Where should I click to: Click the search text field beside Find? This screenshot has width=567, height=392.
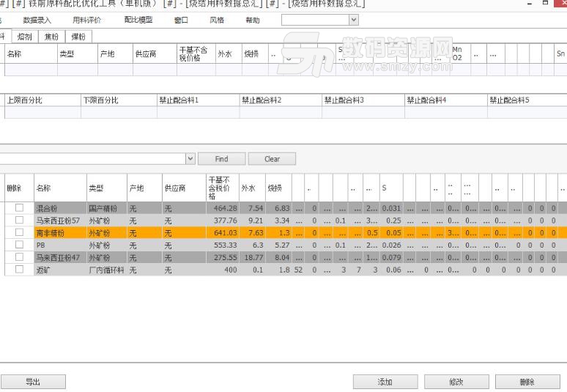pyautogui.click(x=92, y=158)
